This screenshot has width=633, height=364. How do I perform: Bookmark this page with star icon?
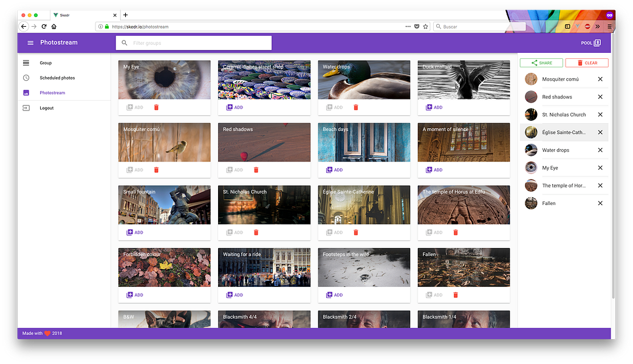point(425,27)
